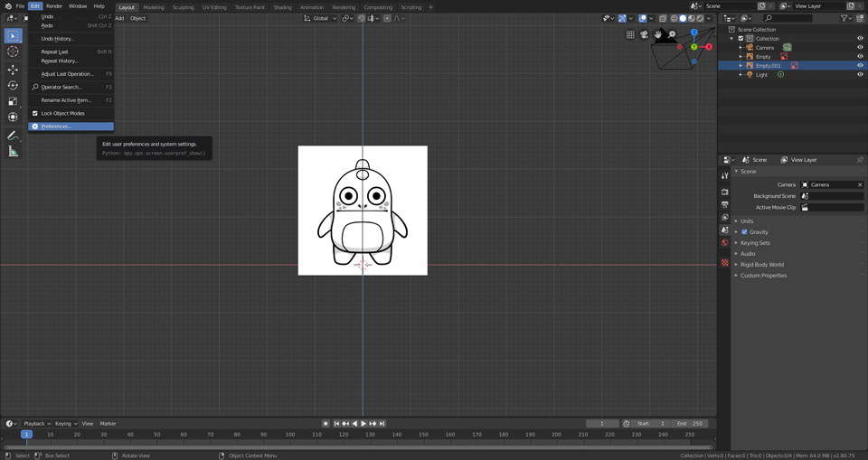Hide the Camera object in outliner
The height and width of the screenshot is (460, 868).
click(860, 48)
